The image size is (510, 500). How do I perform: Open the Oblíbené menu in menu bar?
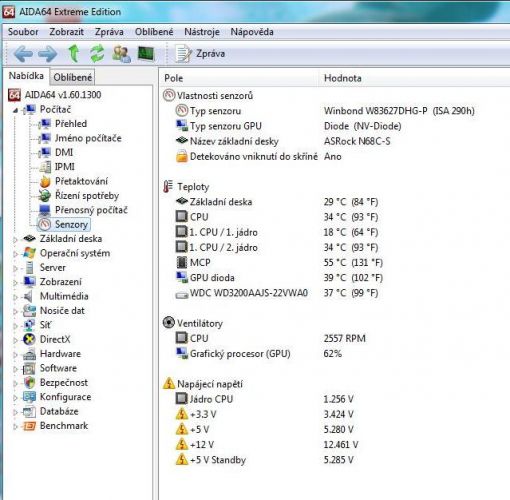[154, 32]
